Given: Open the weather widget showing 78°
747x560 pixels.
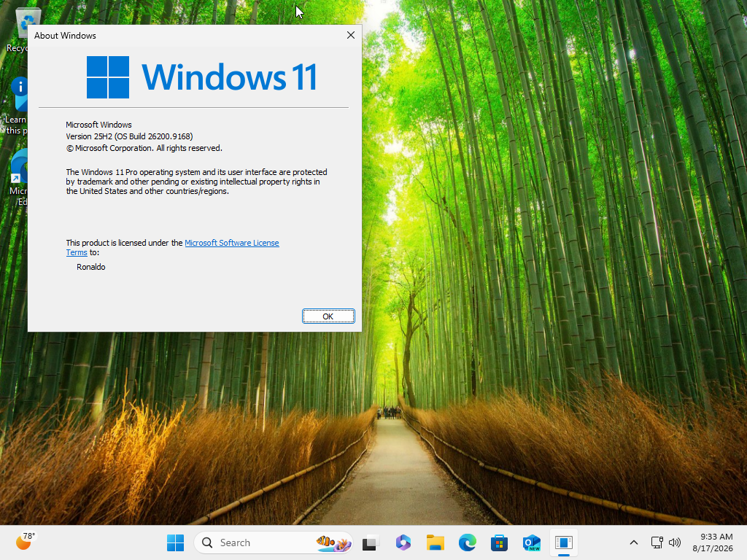Looking at the screenshot, I should 26,542.
